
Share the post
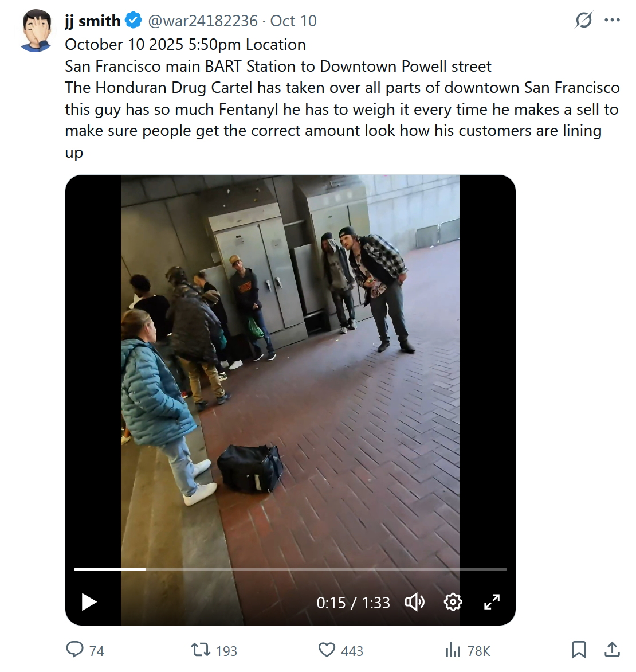coord(612,650)
